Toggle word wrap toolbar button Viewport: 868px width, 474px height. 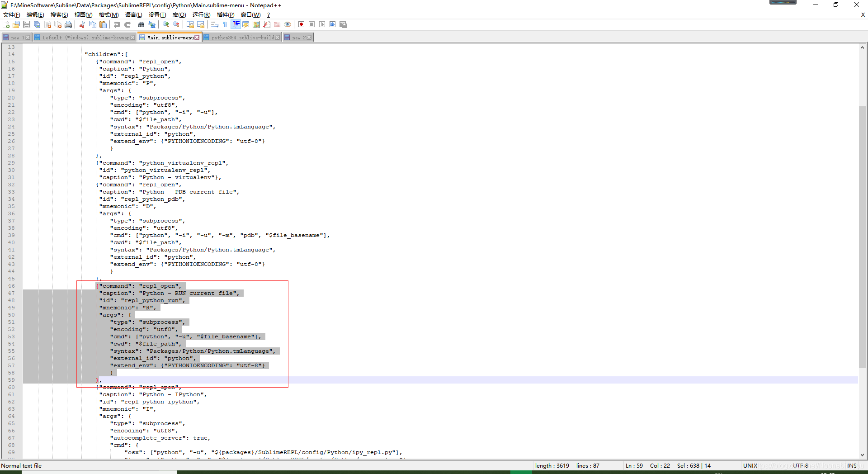click(x=215, y=24)
